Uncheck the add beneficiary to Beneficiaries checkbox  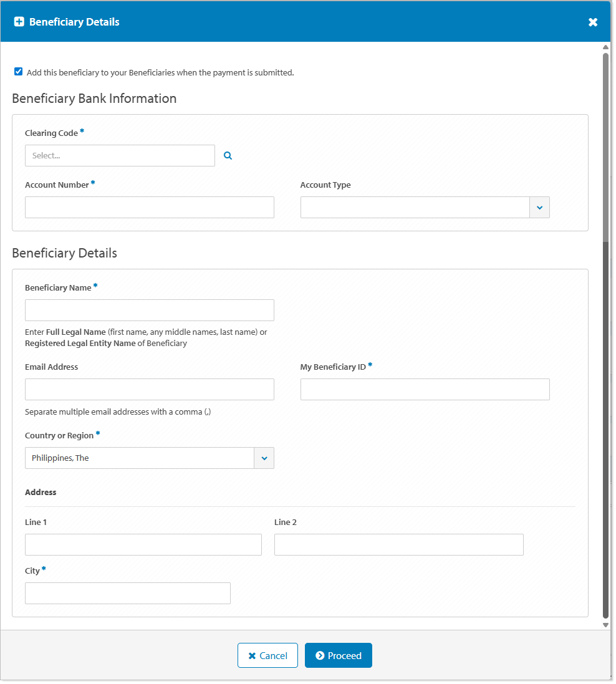pos(19,72)
